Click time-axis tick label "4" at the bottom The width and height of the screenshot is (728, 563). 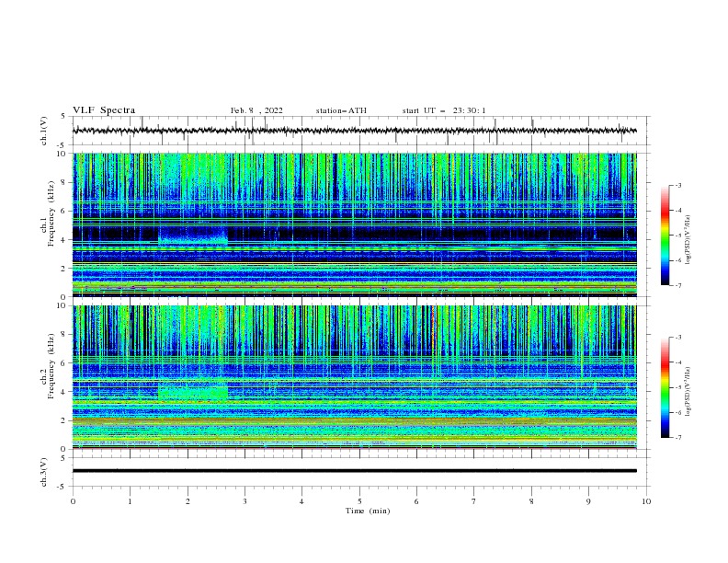pyautogui.click(x=301, y=501)
